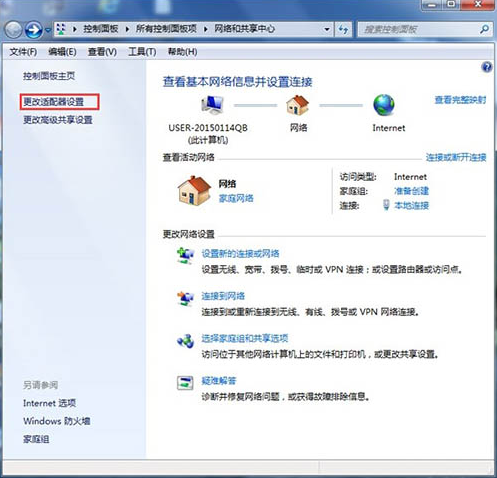The image size is (497, 478).
Task: Click the blue help question mark icon
Action: tap(486, 67)
